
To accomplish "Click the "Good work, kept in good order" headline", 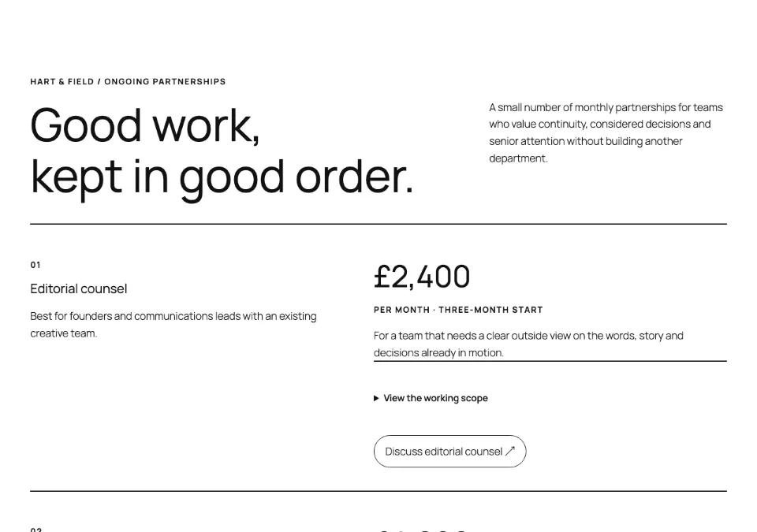I will click(222, 151).
